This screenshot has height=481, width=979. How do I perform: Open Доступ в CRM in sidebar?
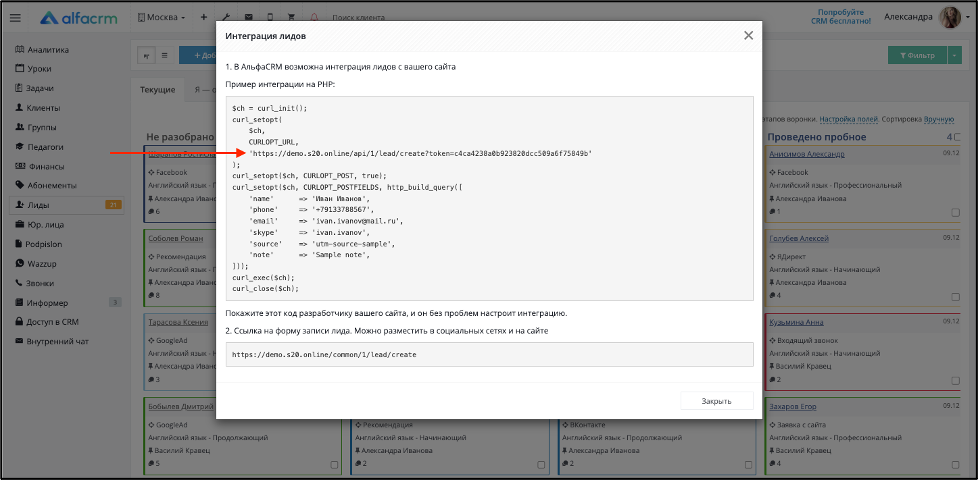[x=47, y=322]
